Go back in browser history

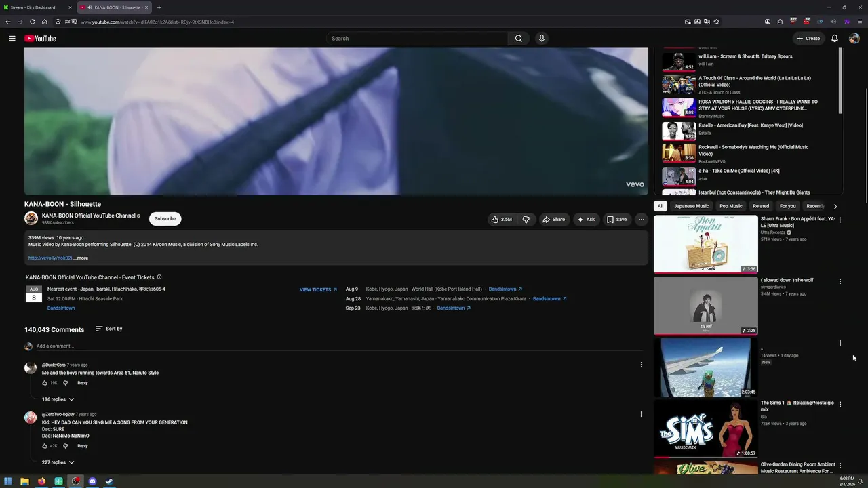(x=8, y=22)
